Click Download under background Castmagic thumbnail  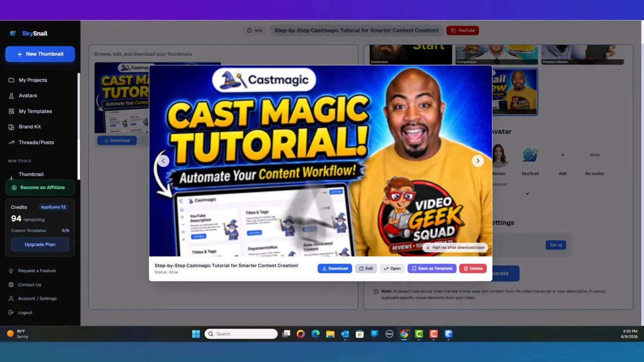(117, 140)
